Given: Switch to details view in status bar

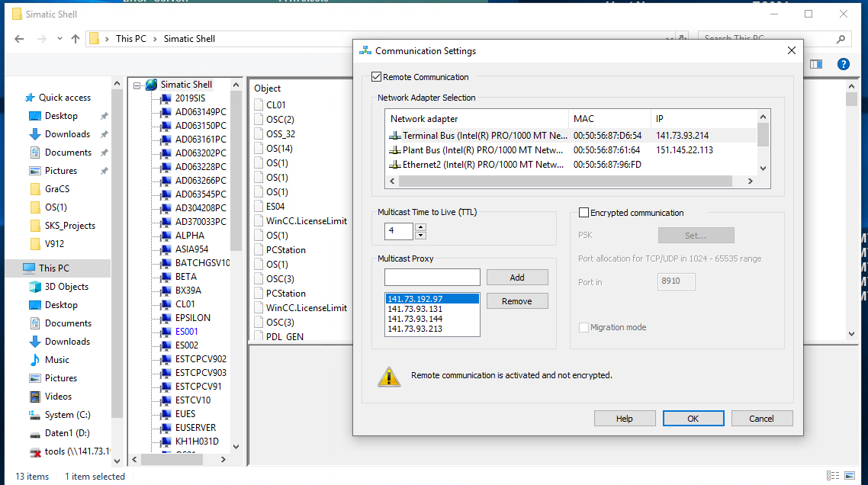Looking at the screenshot, I should tap(833, 476).
